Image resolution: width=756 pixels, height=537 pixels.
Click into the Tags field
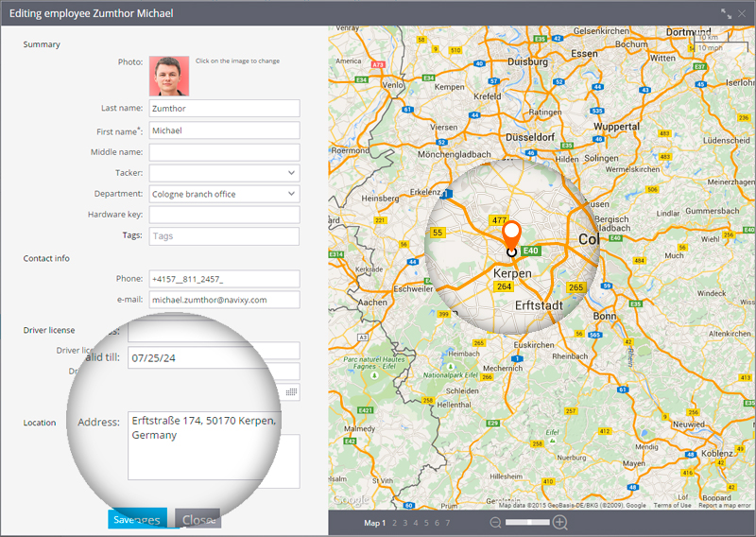pos(224,236)
